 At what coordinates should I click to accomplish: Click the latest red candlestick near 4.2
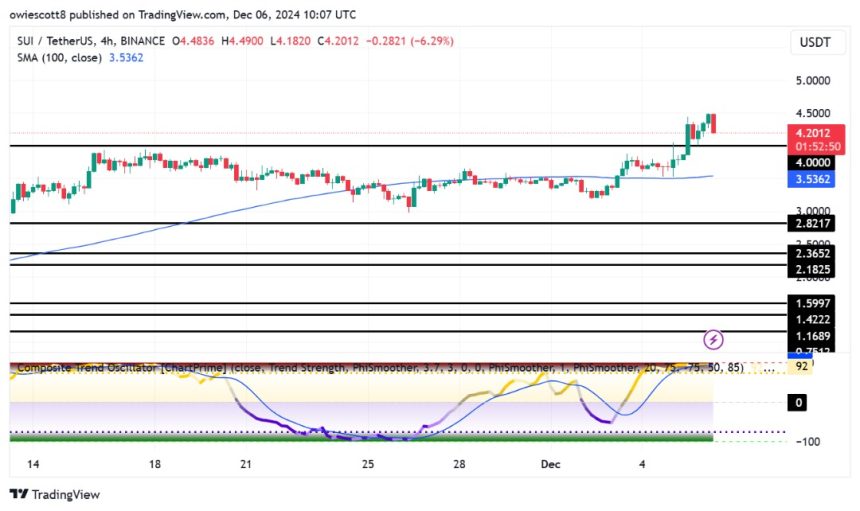pyautogui.click(x=714, y=124)
